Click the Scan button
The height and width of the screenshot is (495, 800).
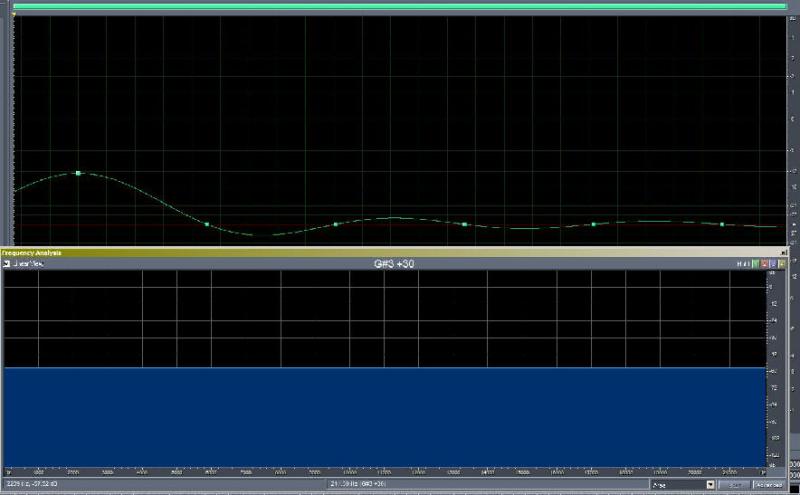[x=734, y=484]
